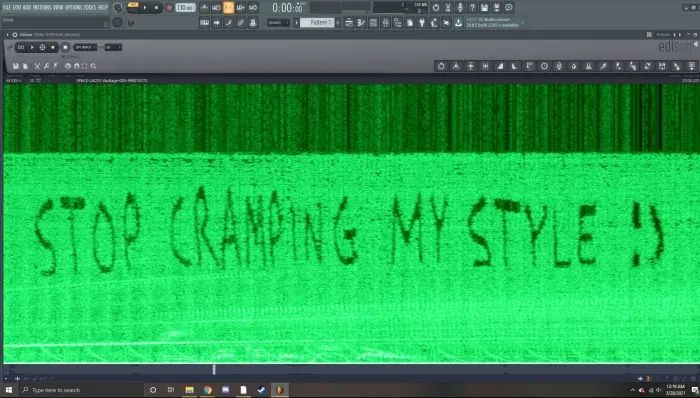This screenshot has height=398, width=700.
Task: Open the PATTERNS menu in the menu bar
Action: (42, 8)
